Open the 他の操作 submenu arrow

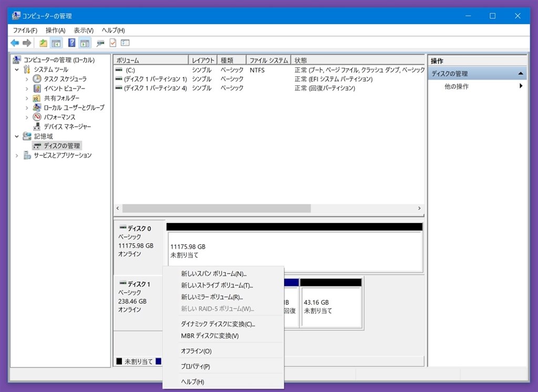coord(521,86)
